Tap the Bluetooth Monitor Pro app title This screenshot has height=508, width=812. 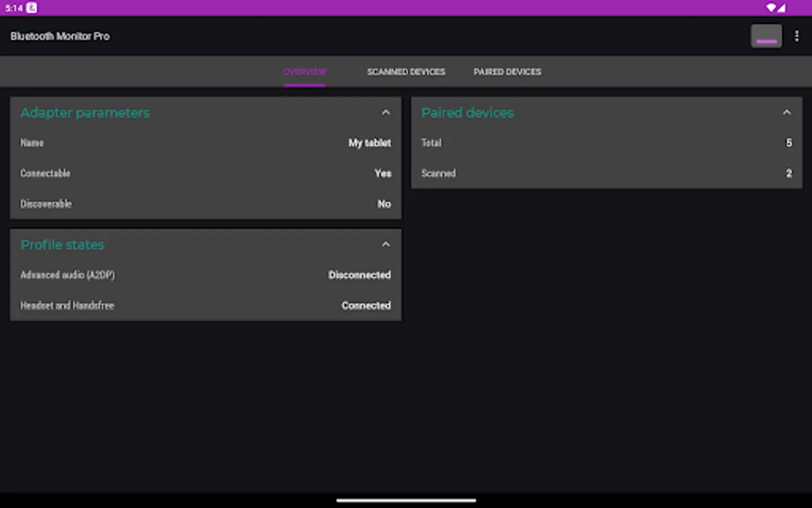click(60, 36)
